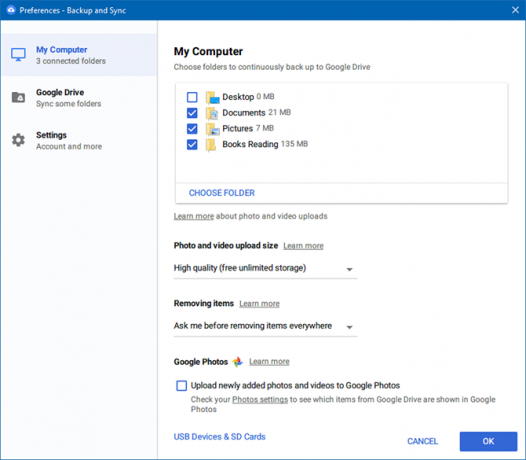The width and height of the screenshot is (526, 460).
Task: Click the Google Drive folder icon in sidebar
Action: (18, 97)
